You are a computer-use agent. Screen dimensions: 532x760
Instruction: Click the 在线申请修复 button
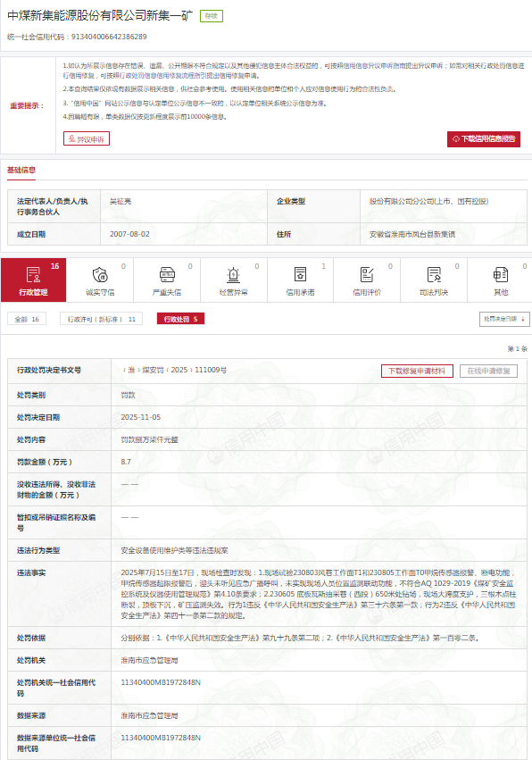(488, 371)
